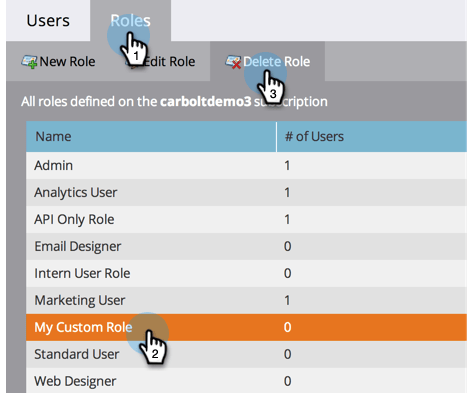Select the Web Designer role row
Image resolution: width=472 pixels, height=395 pixels.
[x=246, y=381]
